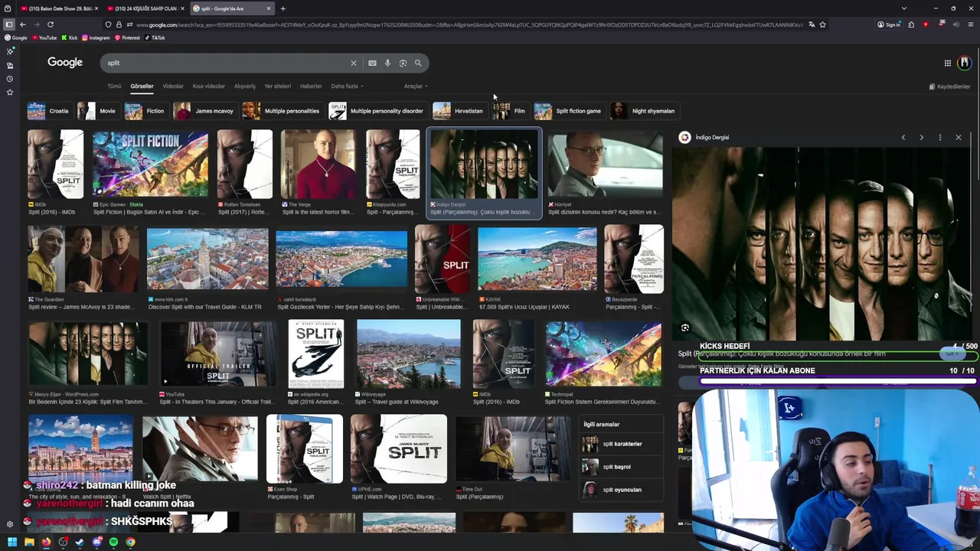
Task: Reload the current page
Action: (x=51, y=24)
